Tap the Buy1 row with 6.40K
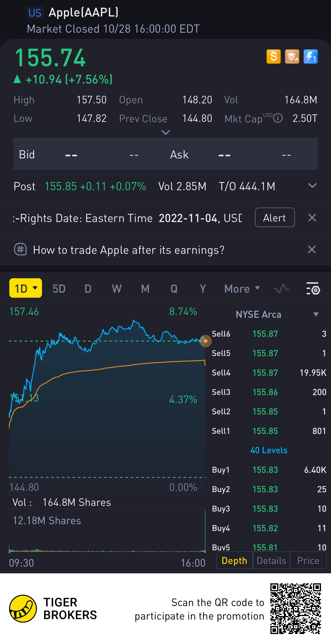This screenshot has width=331, height=644. coord(269,470)
